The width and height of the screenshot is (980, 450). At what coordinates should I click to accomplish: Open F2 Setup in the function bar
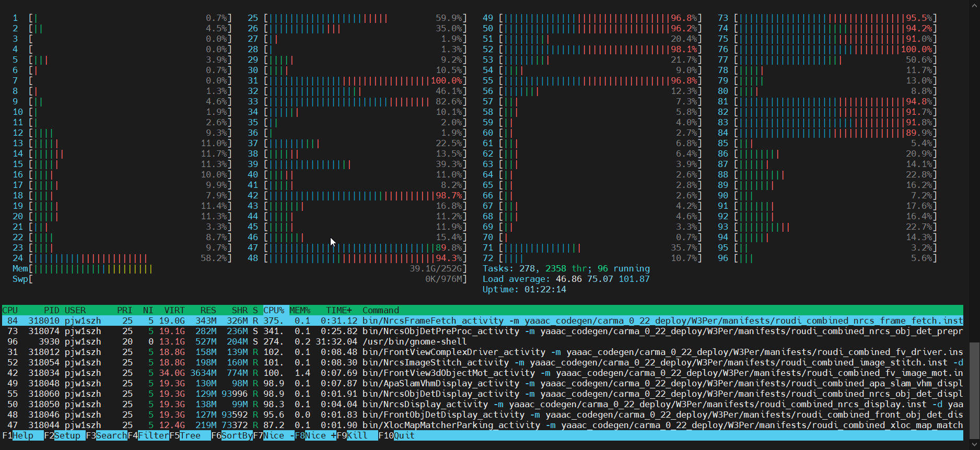[64, 435]
